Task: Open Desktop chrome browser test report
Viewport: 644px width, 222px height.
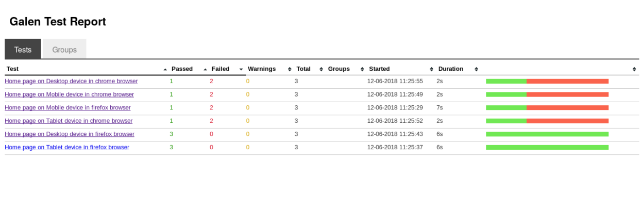Action: 71,81
